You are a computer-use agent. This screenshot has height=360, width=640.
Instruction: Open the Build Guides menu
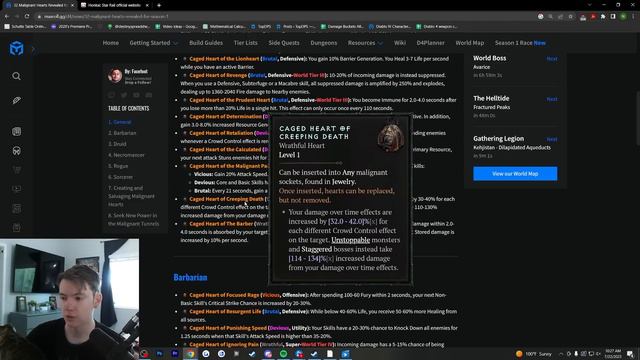(206, 43)
